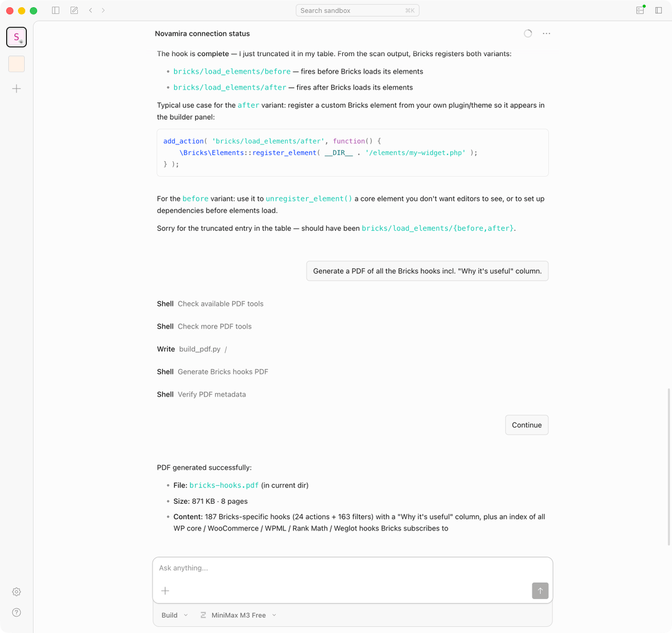The image size is (672, 633).
Task: Click the loading spinner indicator
Action: point(528,34)
